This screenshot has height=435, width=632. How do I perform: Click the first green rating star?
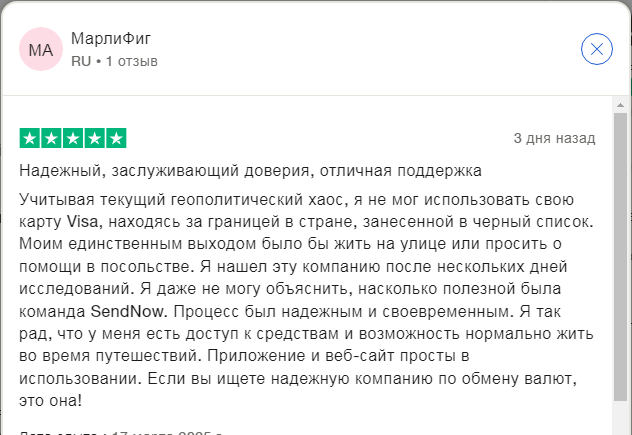coord(30,138)
